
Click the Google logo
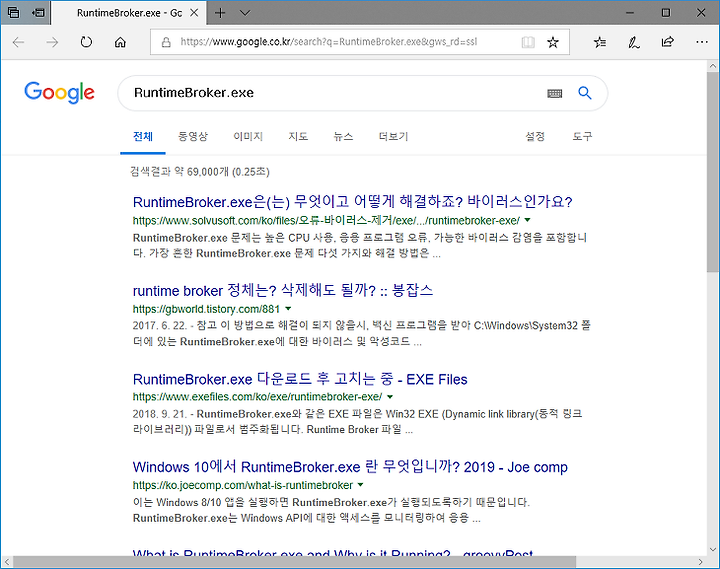click(59, 92)
